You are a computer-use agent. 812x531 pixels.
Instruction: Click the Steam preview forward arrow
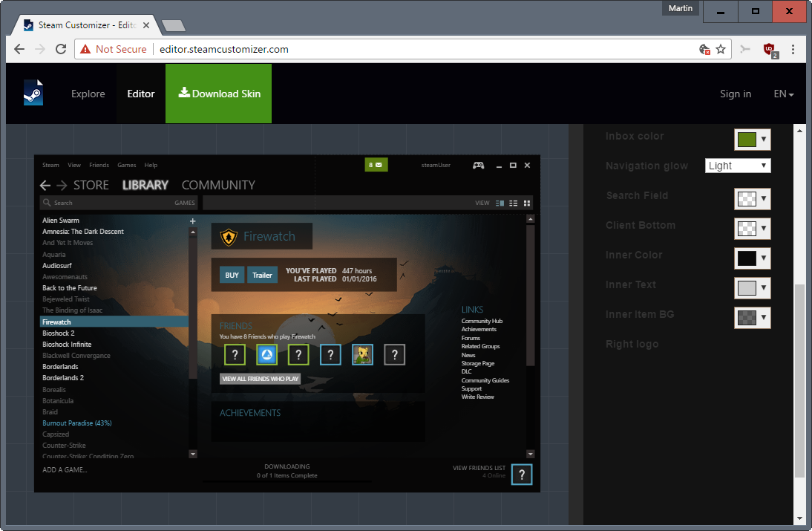point(62,185)
